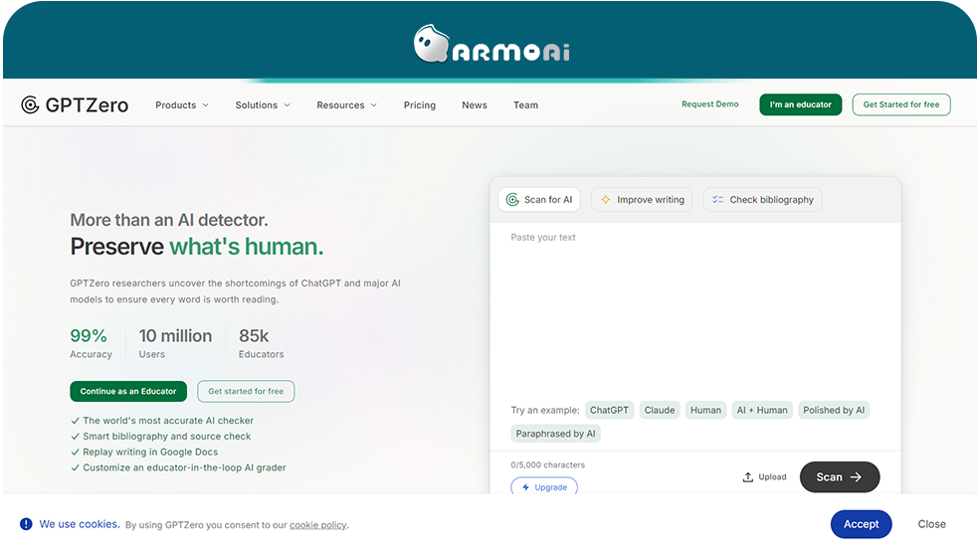Choose the Paraphrased by AI example
Viewport: 980px width, 555px height.
click(x=556, y=434)
